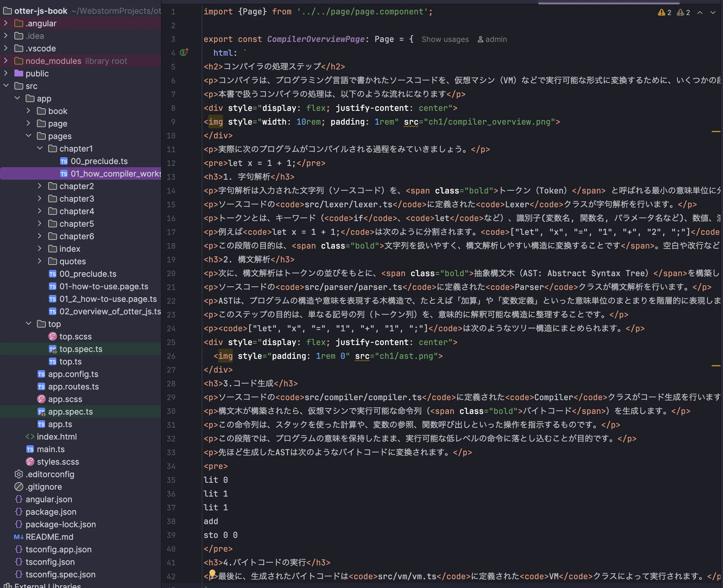Click the first warning count indicator

pos(664,13)
